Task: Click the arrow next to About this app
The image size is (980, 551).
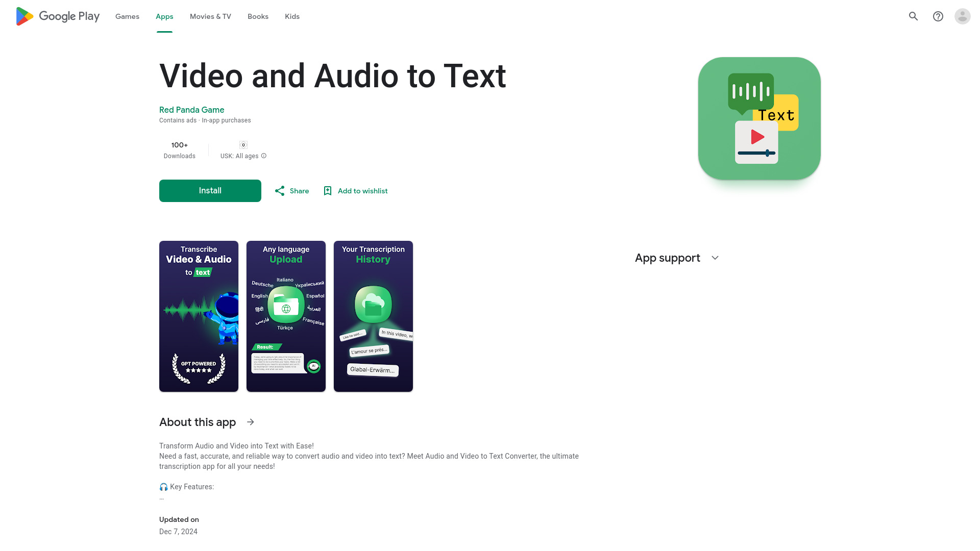Action: tap(251, 422)
